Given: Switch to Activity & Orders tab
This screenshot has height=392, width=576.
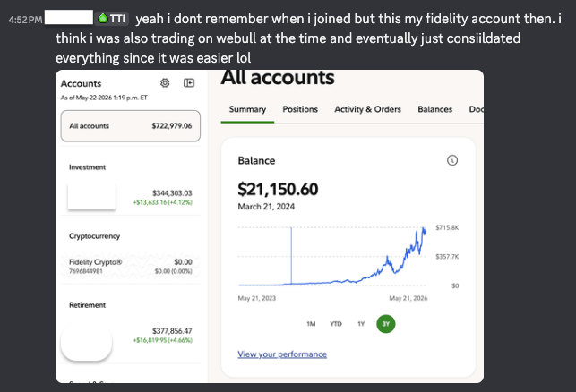Looking at the screenshot, I should tap(367, 109).
